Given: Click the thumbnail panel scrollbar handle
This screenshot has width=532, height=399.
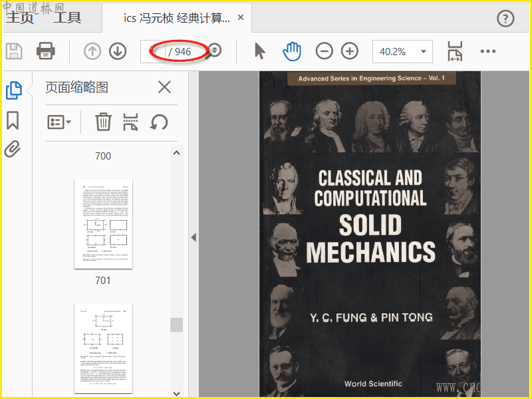Looking at the screenshot, I should click(176, 325).
